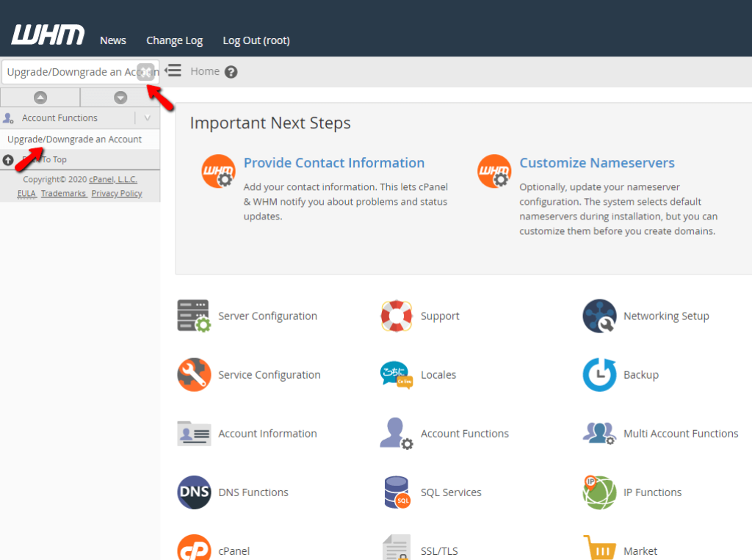The width and height of the screenshot is (752, 560).
Task: Open the Market section
Action: pyautogui.click(x=640, y=550)
